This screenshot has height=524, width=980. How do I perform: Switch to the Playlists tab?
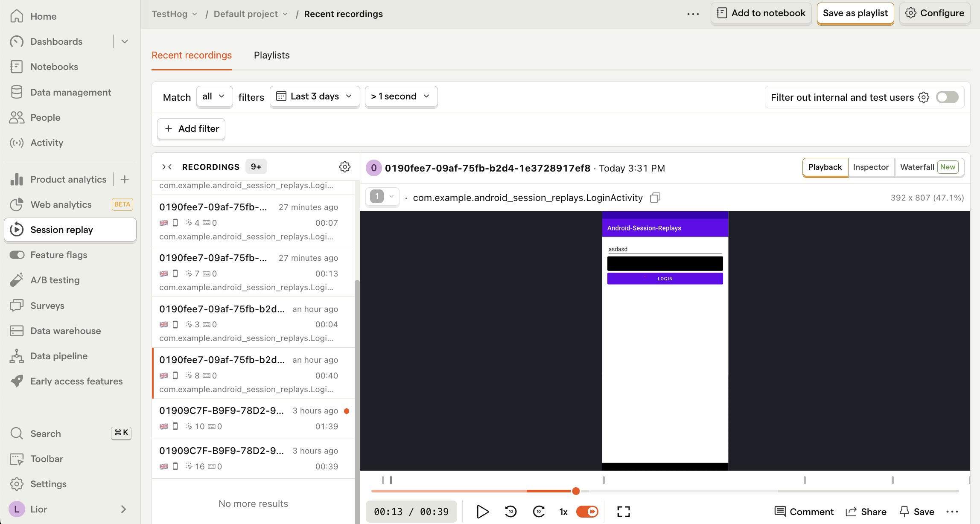(271, 55)
